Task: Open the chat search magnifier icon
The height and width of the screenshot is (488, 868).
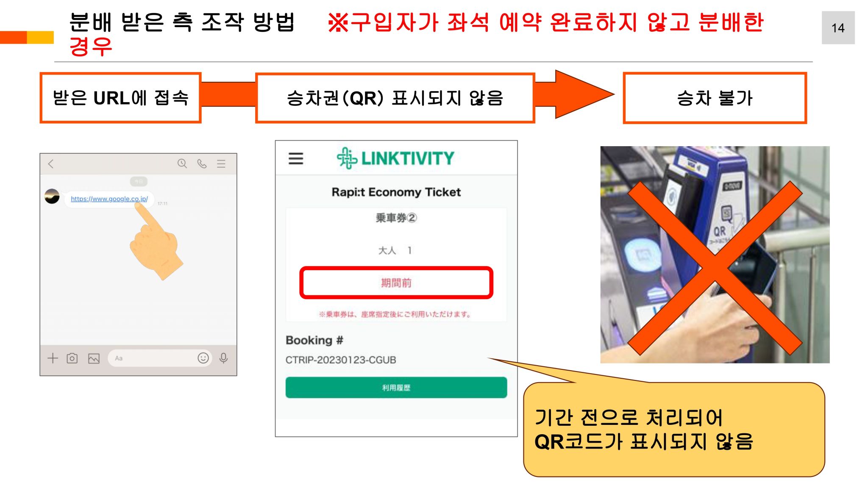Action: click(x=182, y=164)
